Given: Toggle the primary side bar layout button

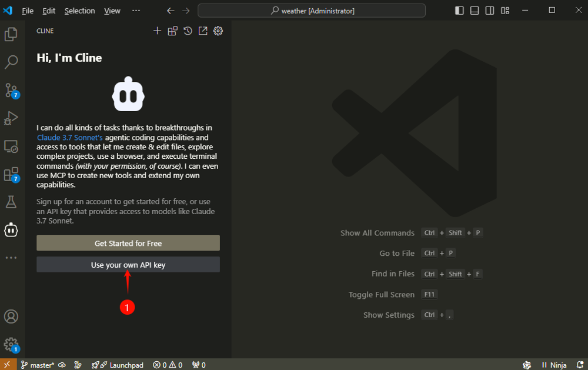Looking at the screenshot, I should click(x=459, y=11).
